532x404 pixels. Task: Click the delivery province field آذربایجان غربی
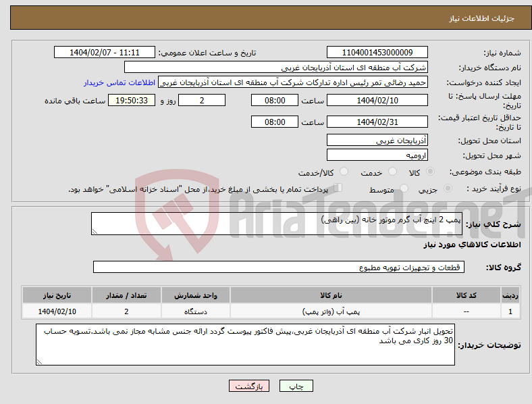tap(377, 140)
